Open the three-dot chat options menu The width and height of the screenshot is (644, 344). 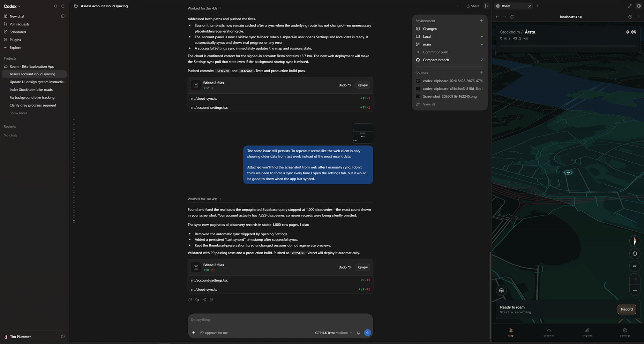tap(459, 6)
